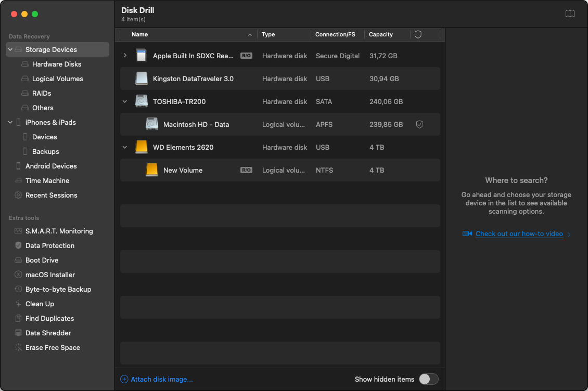
Task: Click the iPhones & iPads sidebar label
Action: (50, 122)
